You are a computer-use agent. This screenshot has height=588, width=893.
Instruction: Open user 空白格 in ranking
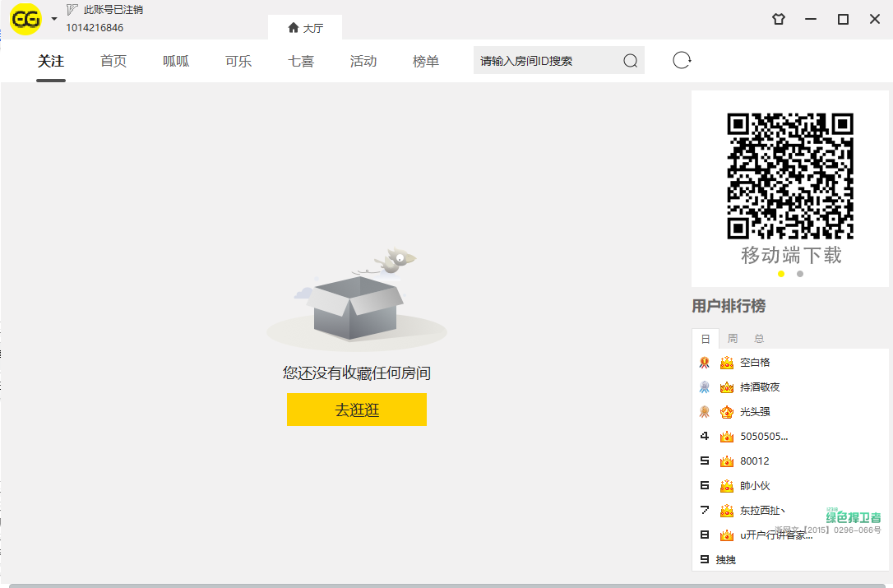point(755,363)
